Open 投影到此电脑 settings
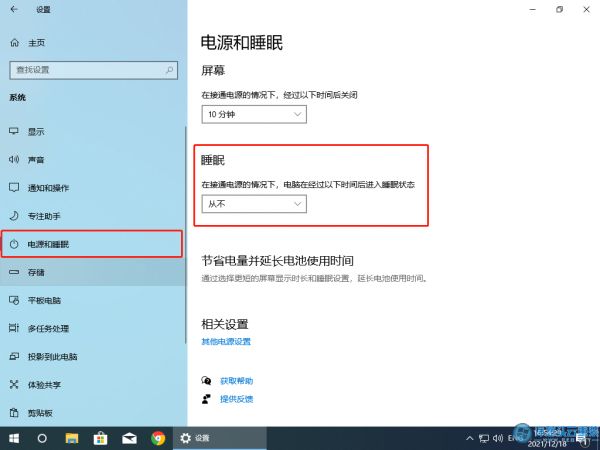600x450 pixels. tap(93, 357)
